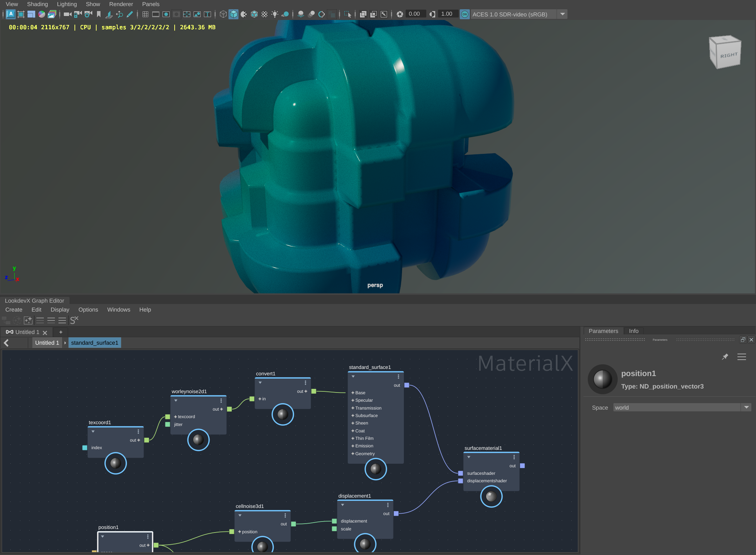Click the RIGHT face of the view cube
The height and width of the screenshot is (555, 756).
coord(728,56)
